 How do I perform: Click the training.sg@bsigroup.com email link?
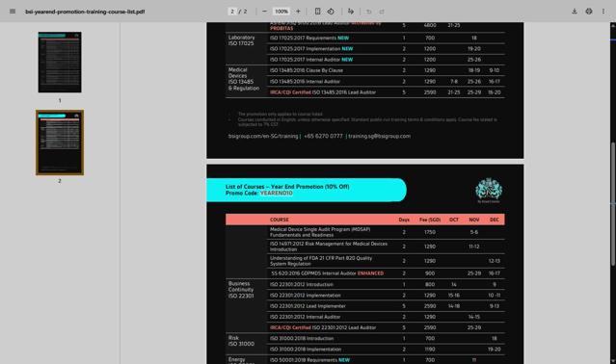[x=380, y=136]
